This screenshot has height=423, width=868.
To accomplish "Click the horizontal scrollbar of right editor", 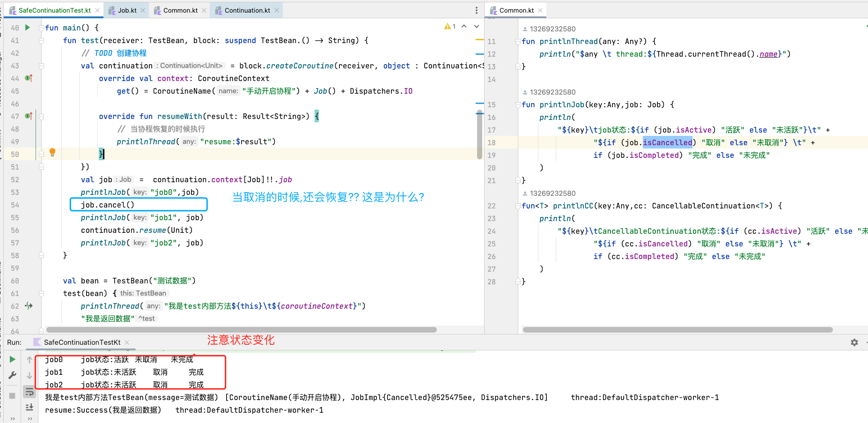I will [x=678, y=330].
